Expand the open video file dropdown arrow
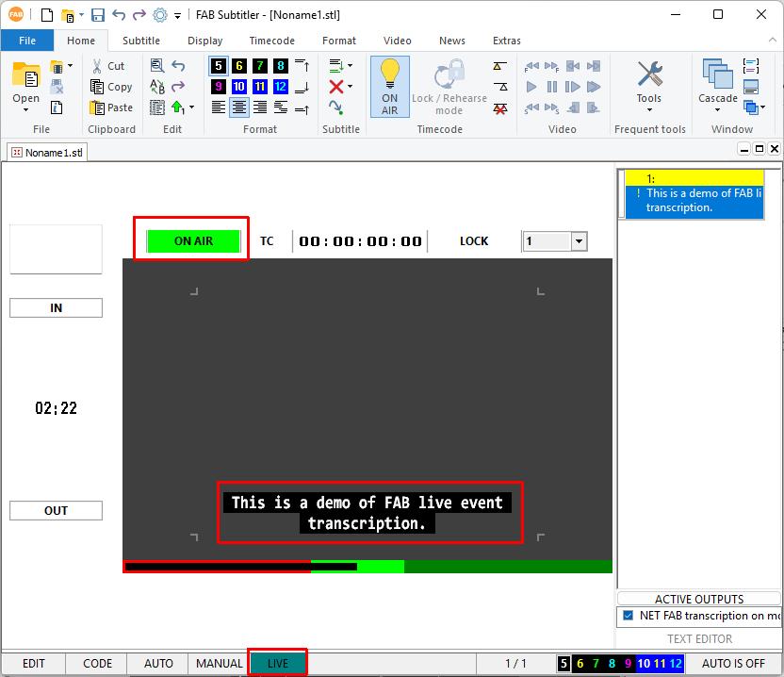 pos(70,66)
